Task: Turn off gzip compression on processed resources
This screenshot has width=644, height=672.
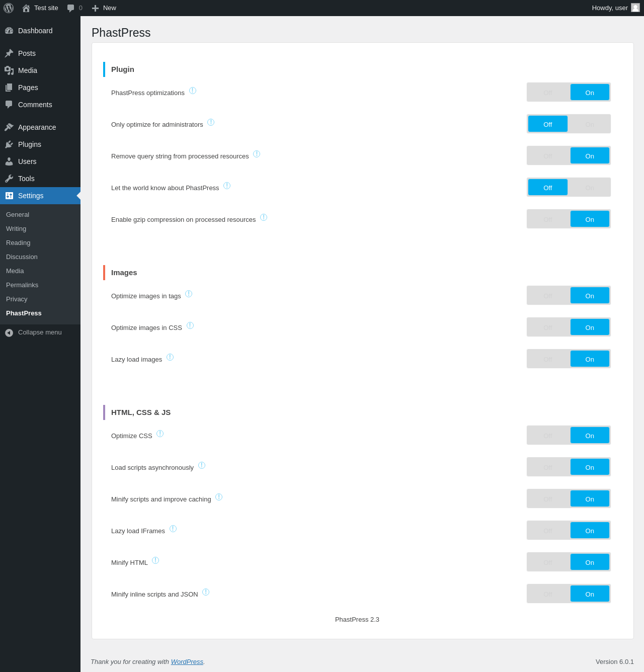Action: tap(548, 219)
